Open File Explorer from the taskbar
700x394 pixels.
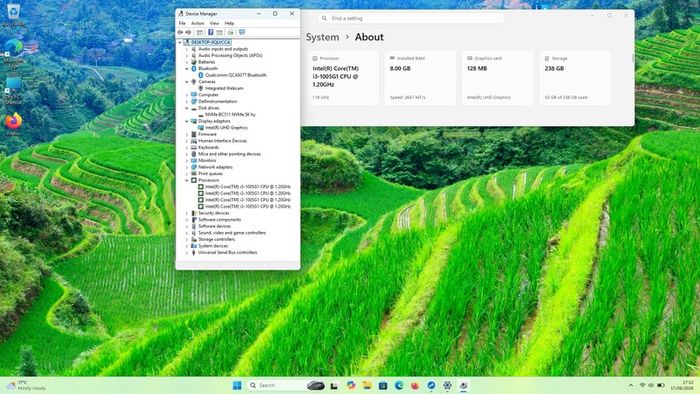coord(367,386)
